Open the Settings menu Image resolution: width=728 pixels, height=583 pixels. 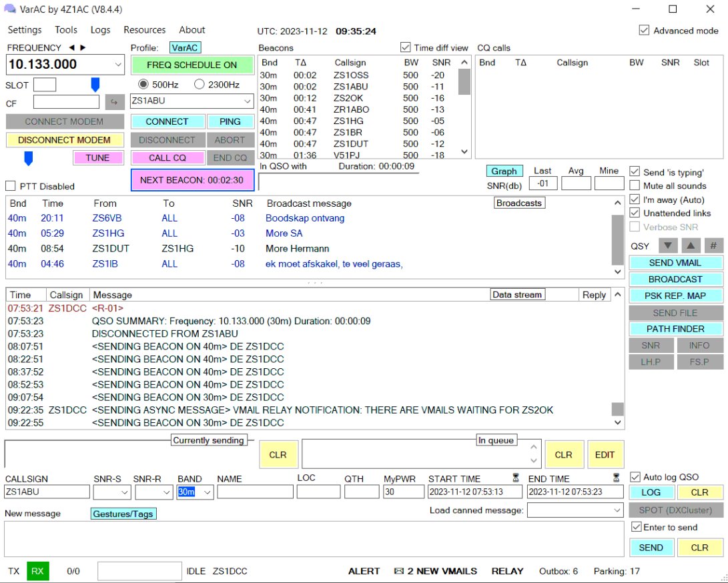25,30
